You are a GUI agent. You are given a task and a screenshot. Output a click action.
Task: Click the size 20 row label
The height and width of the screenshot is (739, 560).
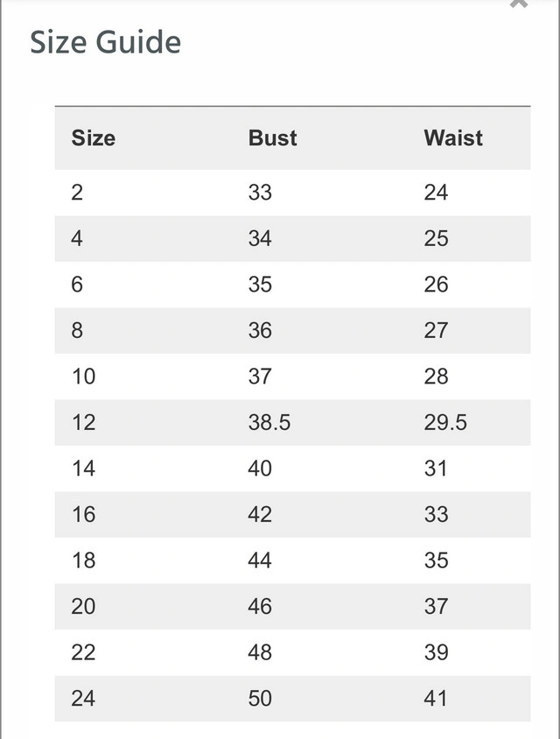pos(83,606)
